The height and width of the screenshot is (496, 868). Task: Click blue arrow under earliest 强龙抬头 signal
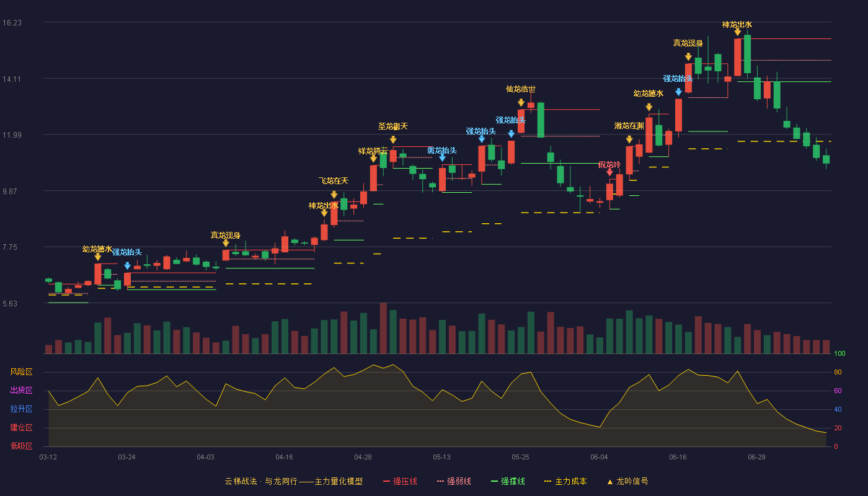pyautogui.click(x=127, y=266)
